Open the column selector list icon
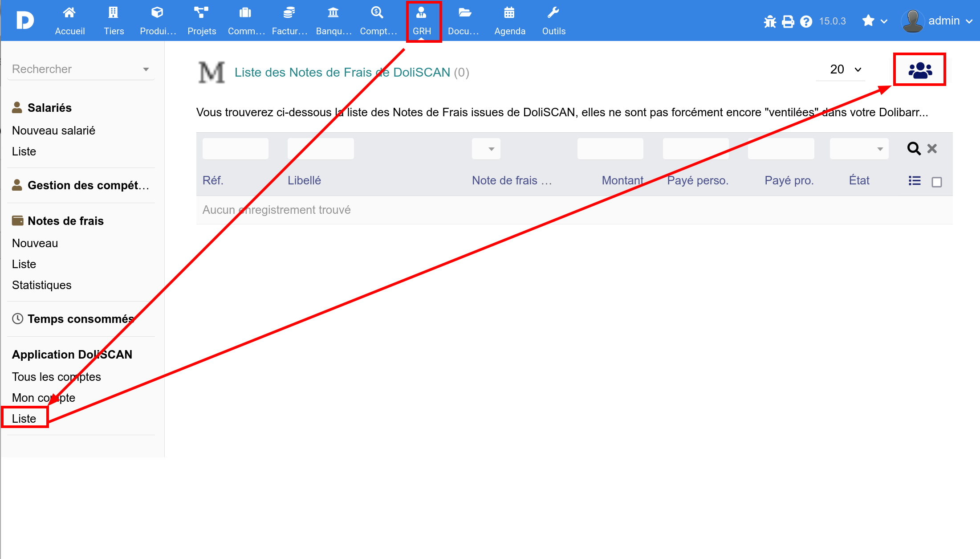The width and height of the screenshot is (980, 559). [x=915, y=180]
